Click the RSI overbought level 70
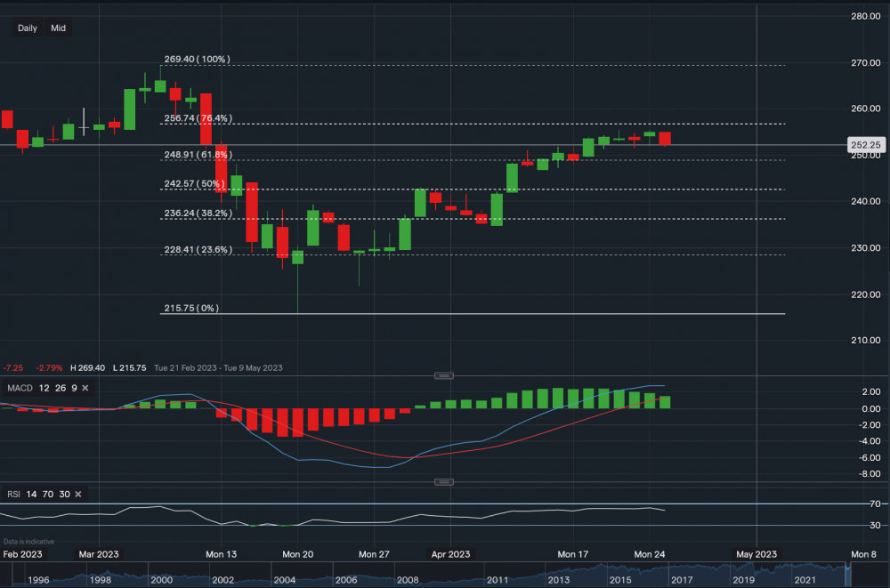 (46, 494)
